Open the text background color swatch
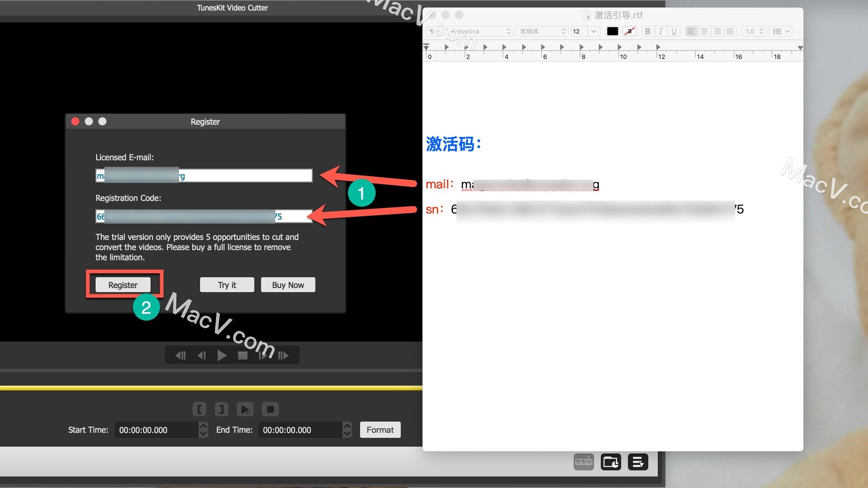The height and width of the screenshot is (488, 868). pos(629,31)
